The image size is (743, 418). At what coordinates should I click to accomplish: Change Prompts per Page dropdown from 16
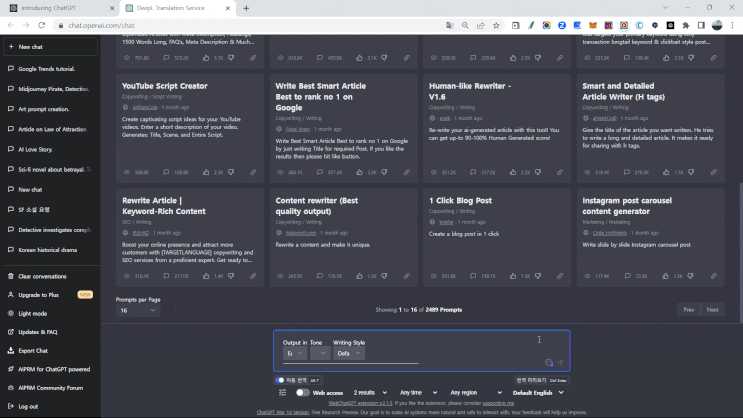coord(138,310)
